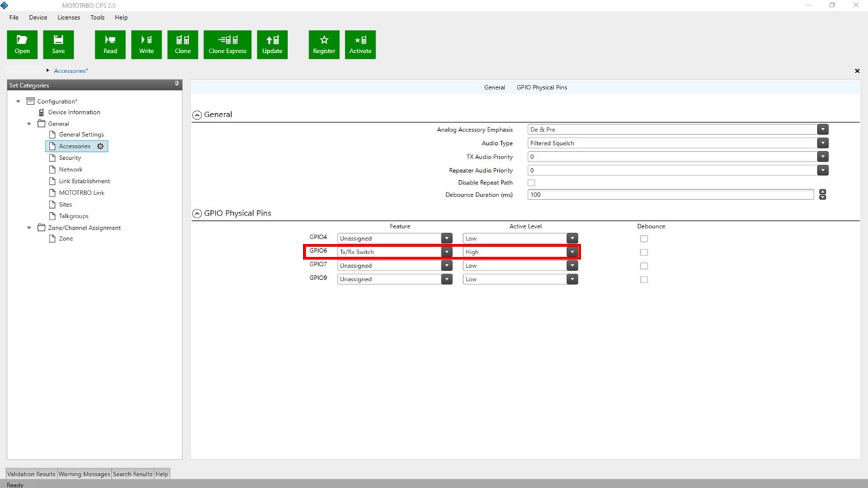Open the GPIO7 Feature dropdown
The image size is (868, 488).
[446, 265]
